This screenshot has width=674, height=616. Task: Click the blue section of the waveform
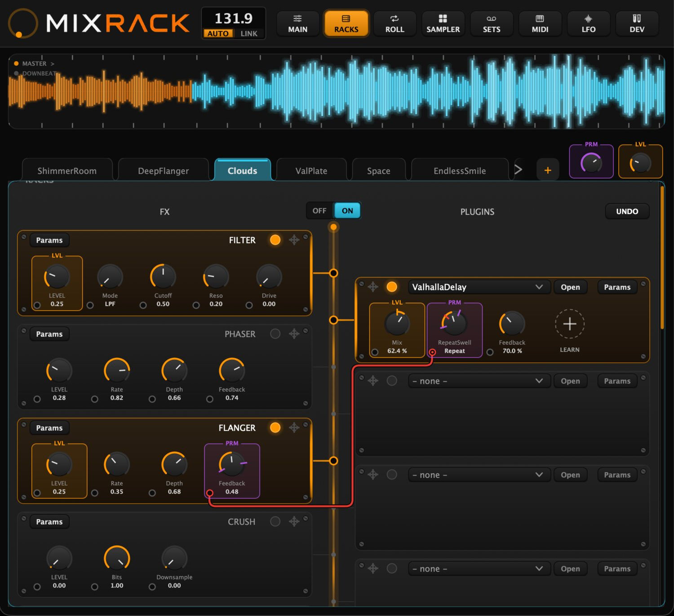(x=428, y=91)
